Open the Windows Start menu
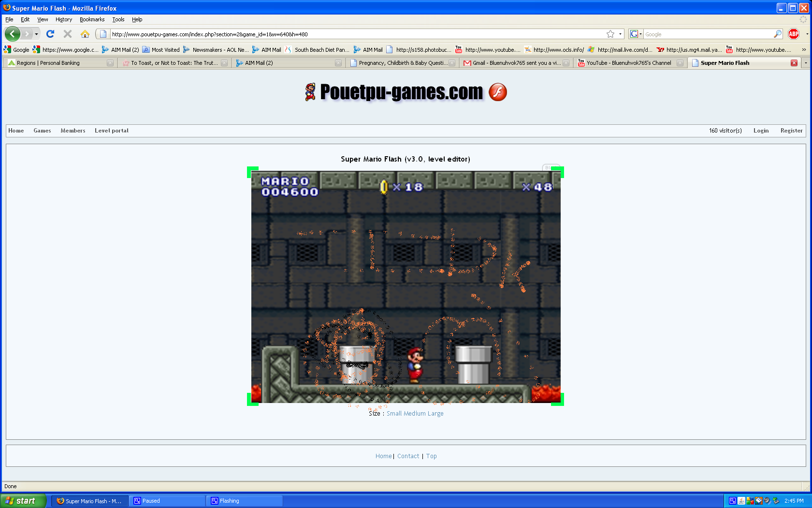The image size is (812, 508). (23, 501)
